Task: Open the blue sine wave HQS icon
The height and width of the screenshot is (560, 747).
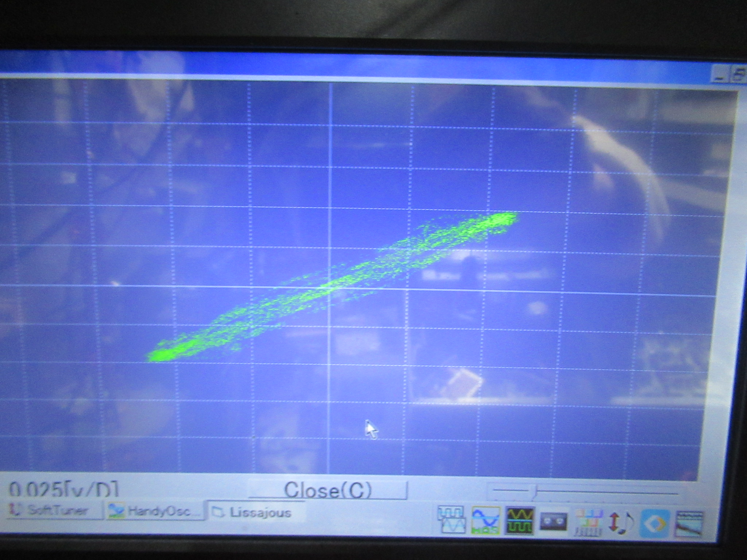Action: click(x=486, y=521)
